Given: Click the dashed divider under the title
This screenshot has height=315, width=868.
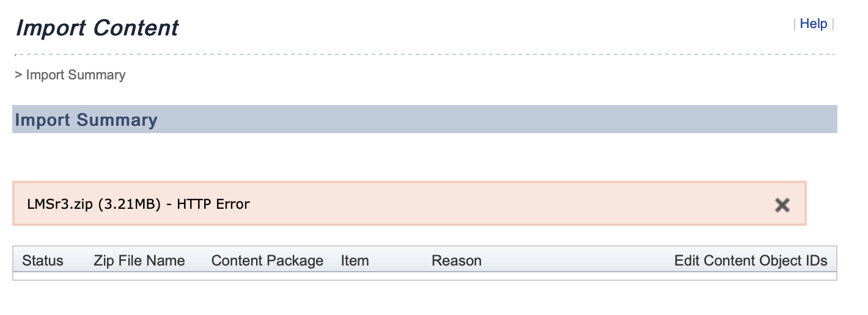Looking at the screenshot, I should [x=424, y=55].
